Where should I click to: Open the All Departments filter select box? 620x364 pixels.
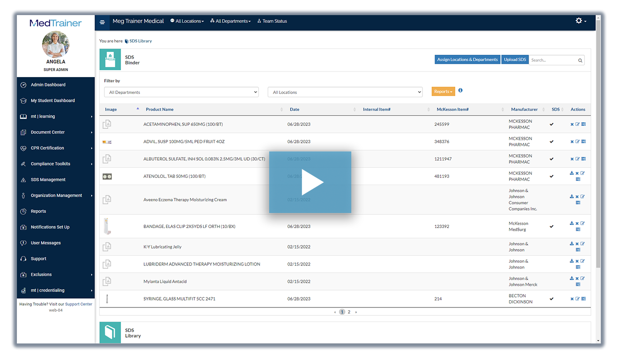pos(182,92)
